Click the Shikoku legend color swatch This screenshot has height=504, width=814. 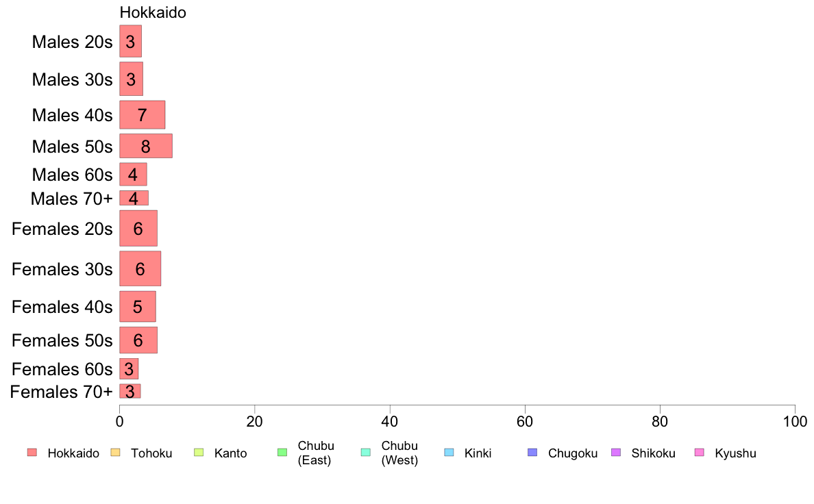pyautogui.click(x=616, y=453)
